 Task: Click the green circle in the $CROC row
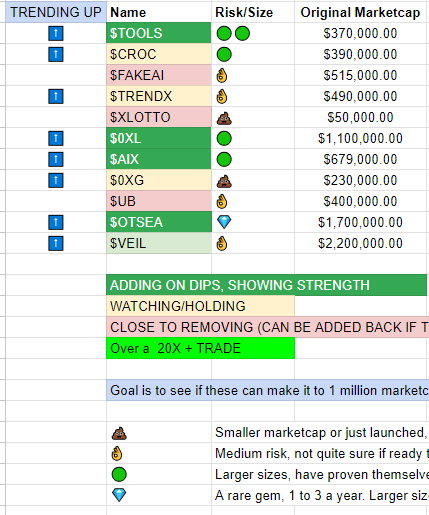(224, 55)
